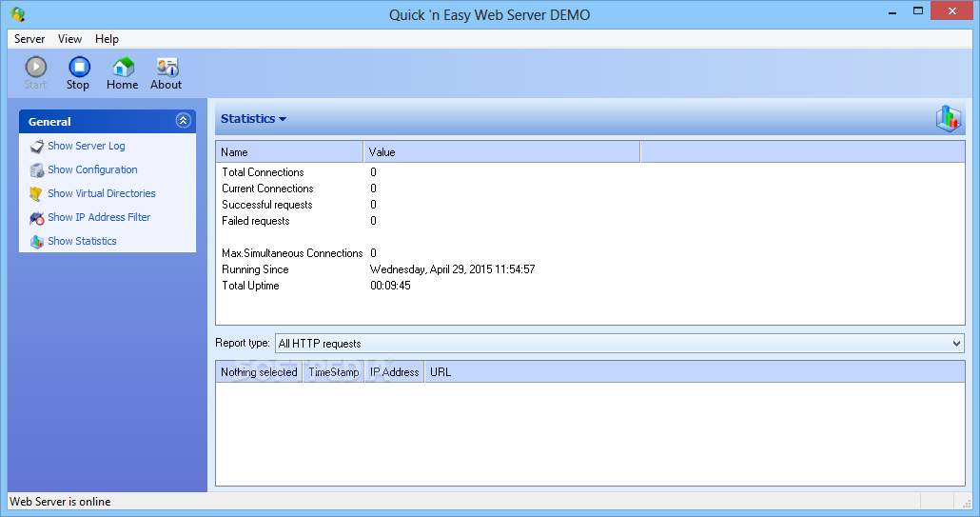The height and width of the screenshot is (517, 980).
Task: Click the Nothing selected column header
Action: pyautogui.click(x=260, y=372)
